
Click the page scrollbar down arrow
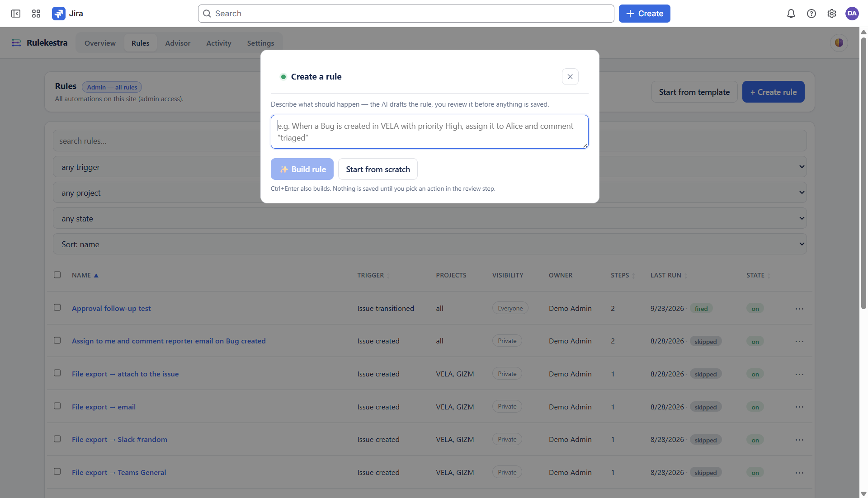(x=863, y=494)
